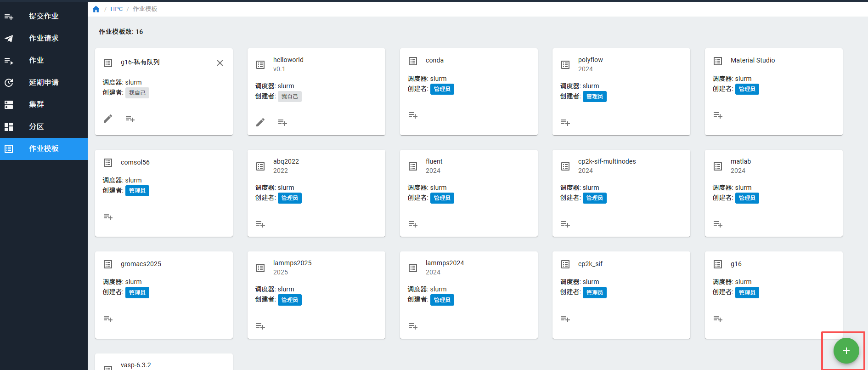
Task: Submit job from gromacs2025 template
Action: (108, 319)
